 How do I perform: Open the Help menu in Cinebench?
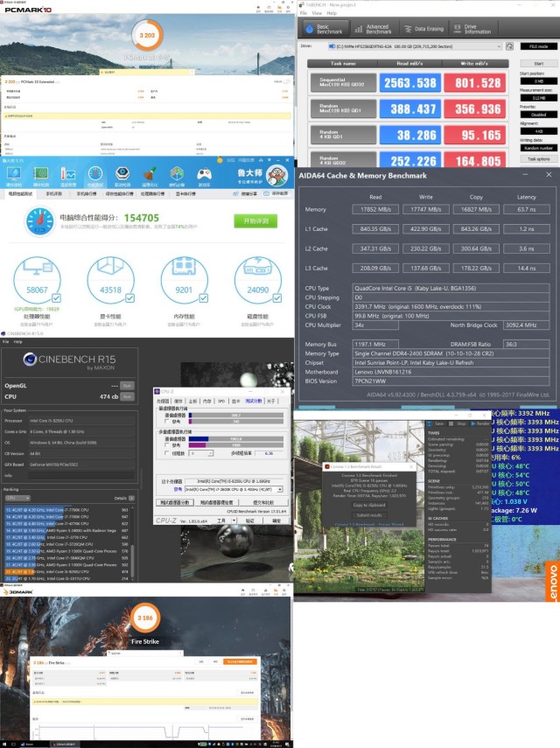tap(18, 341)
